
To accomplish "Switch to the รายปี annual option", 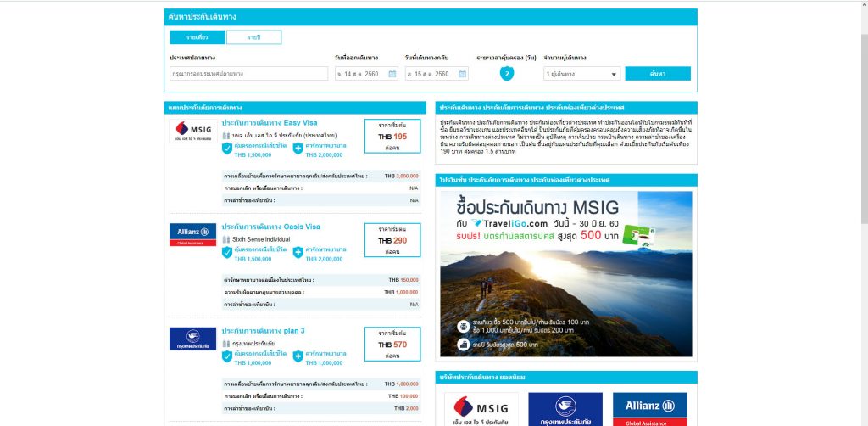I will [253, 37].
